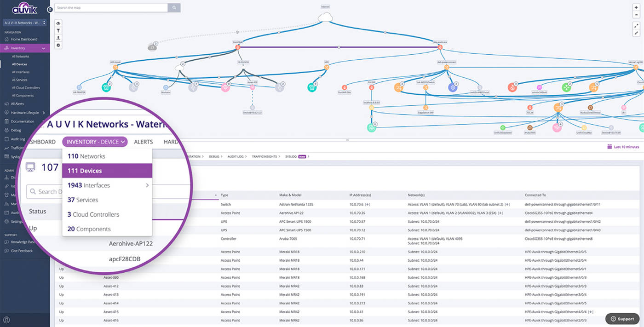Viewport: 644px width, 327px height.
Task: Open Give Feedback link in sidebar
Action: [22, 251]
